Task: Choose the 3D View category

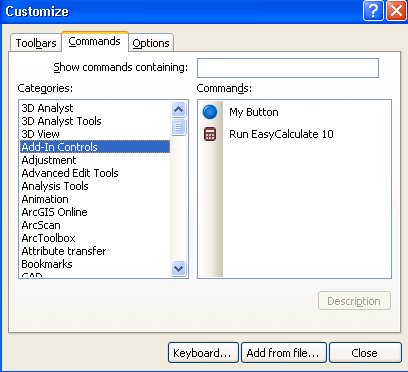Action: coord(95,134)
